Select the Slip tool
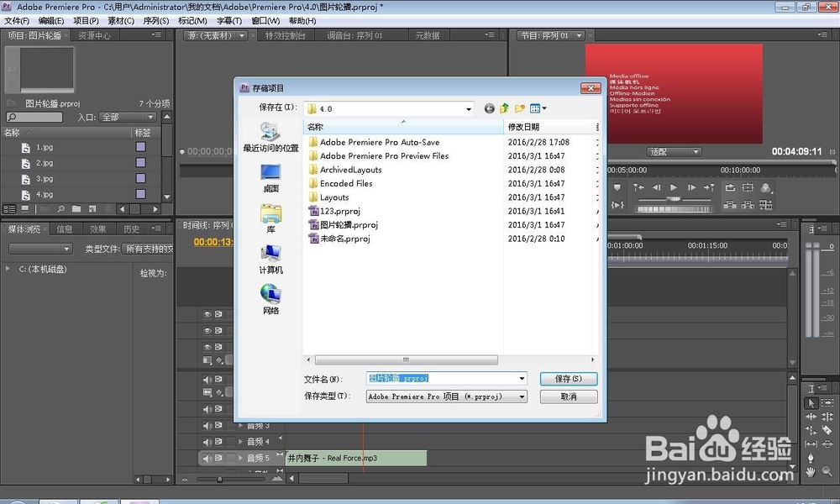 point(811,444)
